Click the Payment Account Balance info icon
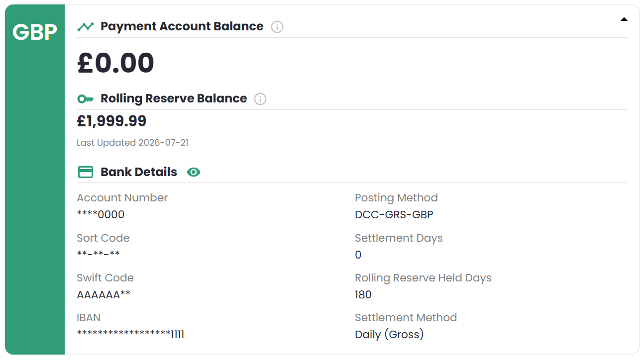 [277, 27]
